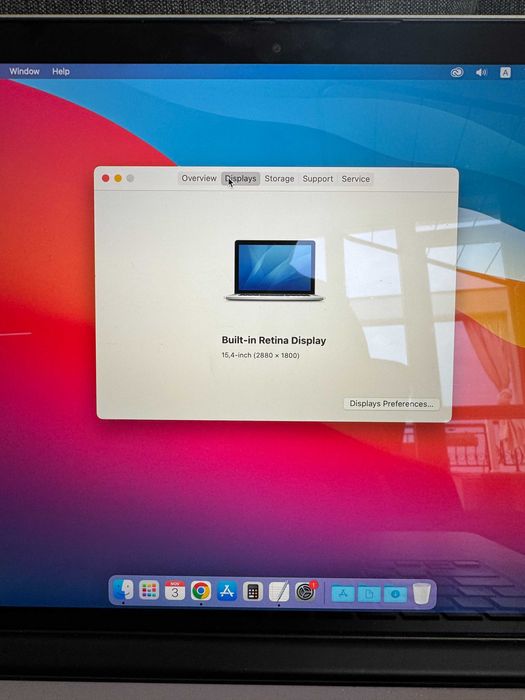Open the Downloads folder stack in Dock

pyautogui.click(x=395, y=594)
